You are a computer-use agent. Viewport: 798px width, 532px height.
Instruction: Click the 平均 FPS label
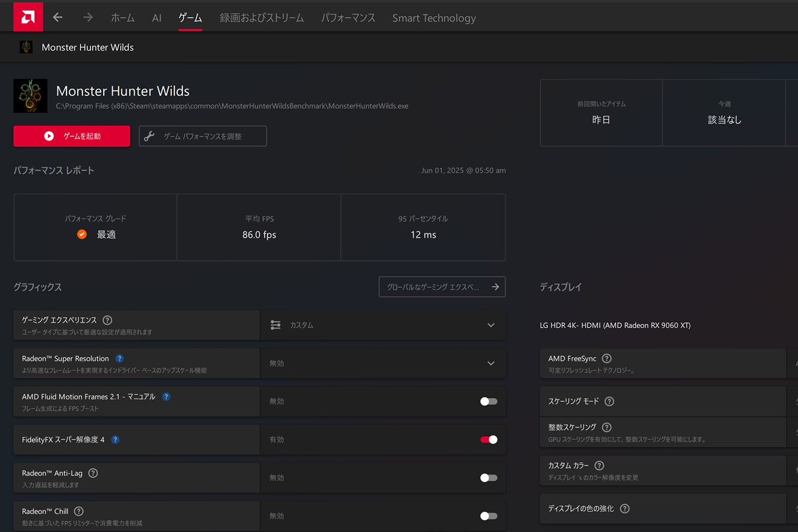pos(260,219)
